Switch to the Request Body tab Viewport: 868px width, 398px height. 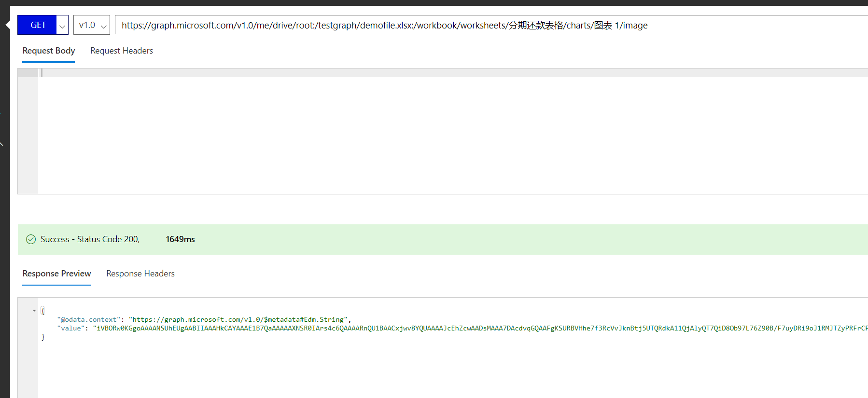49,51
